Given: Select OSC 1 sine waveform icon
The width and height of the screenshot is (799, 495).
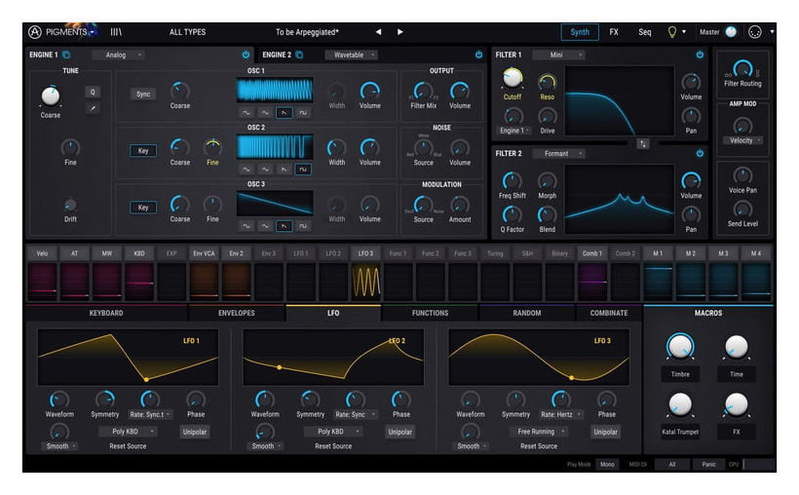Looking at the screenshot, I should click(246, 113).
